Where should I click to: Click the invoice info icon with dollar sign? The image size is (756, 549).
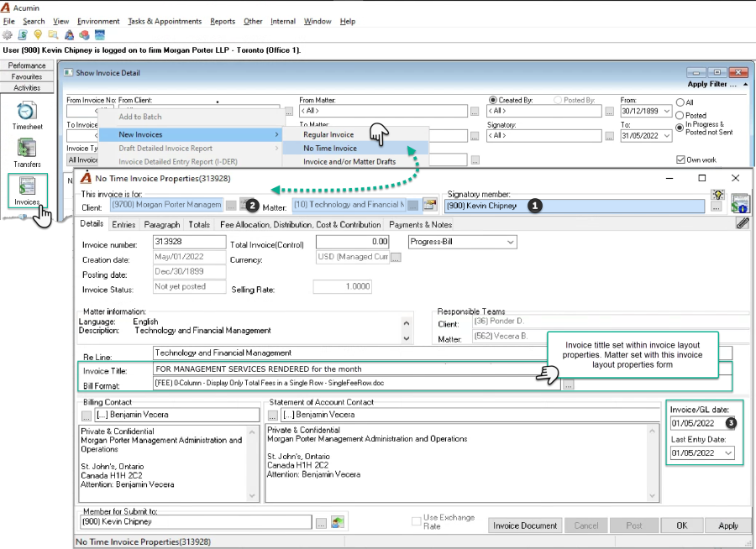click(x=740, y=203)
